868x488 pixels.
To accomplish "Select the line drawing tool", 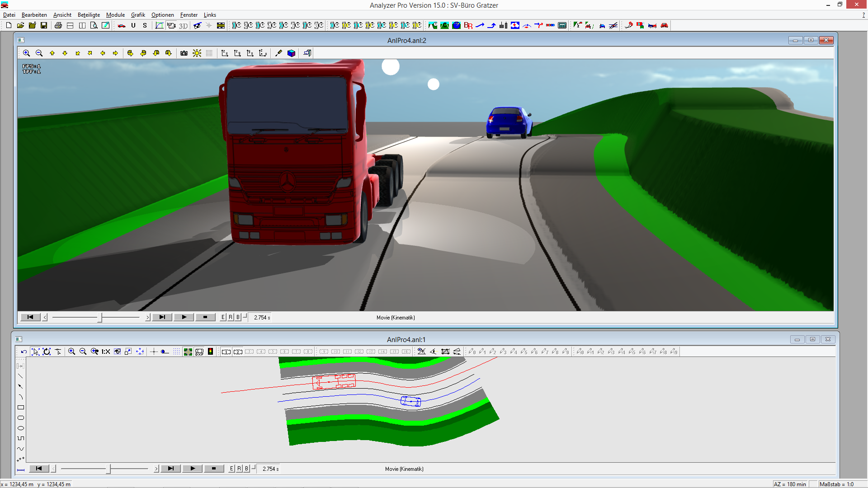I will [21, 376].
